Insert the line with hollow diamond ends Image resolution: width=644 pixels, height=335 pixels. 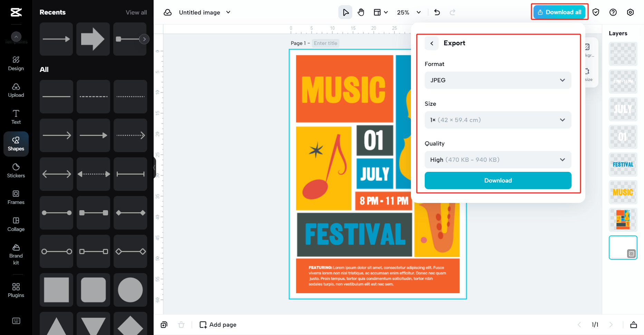[x=130, y=251]
